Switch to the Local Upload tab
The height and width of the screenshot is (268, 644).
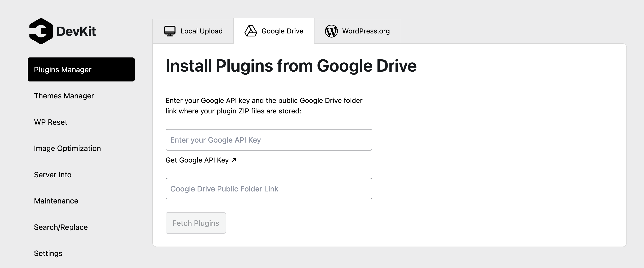tap(193, 31)
